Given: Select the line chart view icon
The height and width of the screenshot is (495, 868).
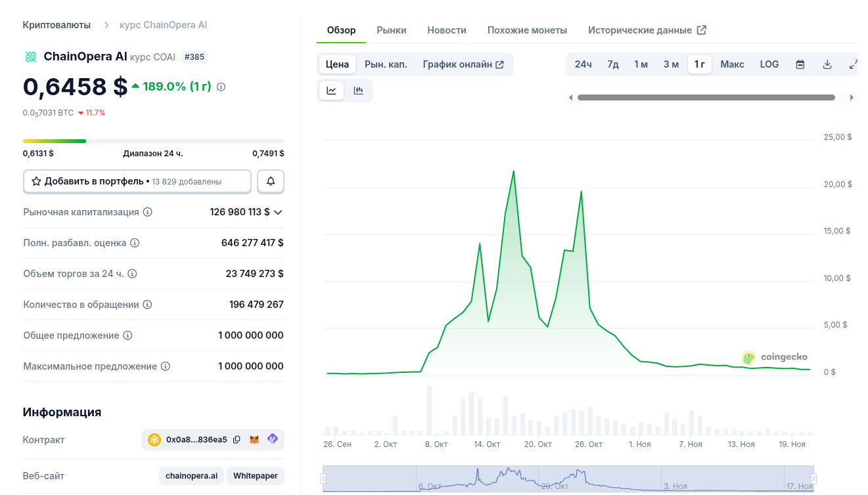Looking at the screenshot, I should 332,91.
